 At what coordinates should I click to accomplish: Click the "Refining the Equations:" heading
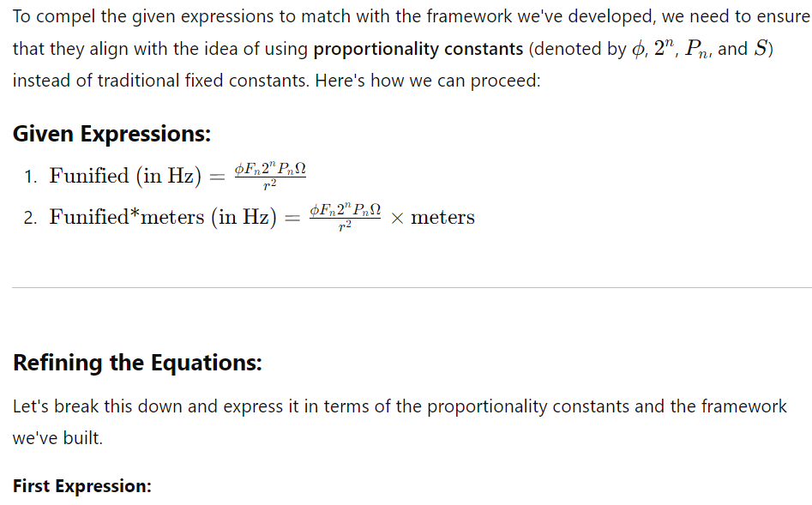tap(137, 363)
